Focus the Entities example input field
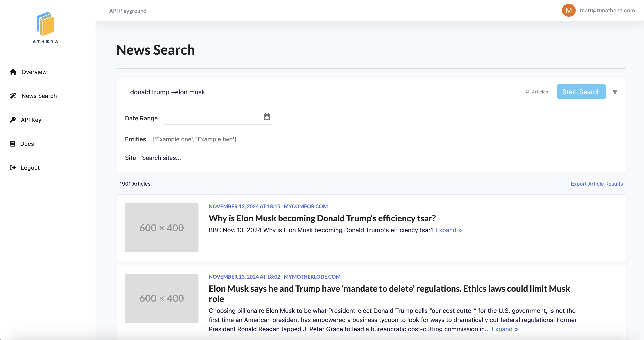 [x=194, y=139]
